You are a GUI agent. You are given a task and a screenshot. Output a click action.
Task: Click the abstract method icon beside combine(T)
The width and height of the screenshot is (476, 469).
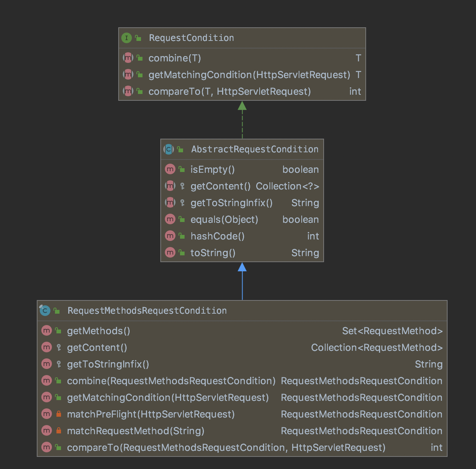pos(128,58)
